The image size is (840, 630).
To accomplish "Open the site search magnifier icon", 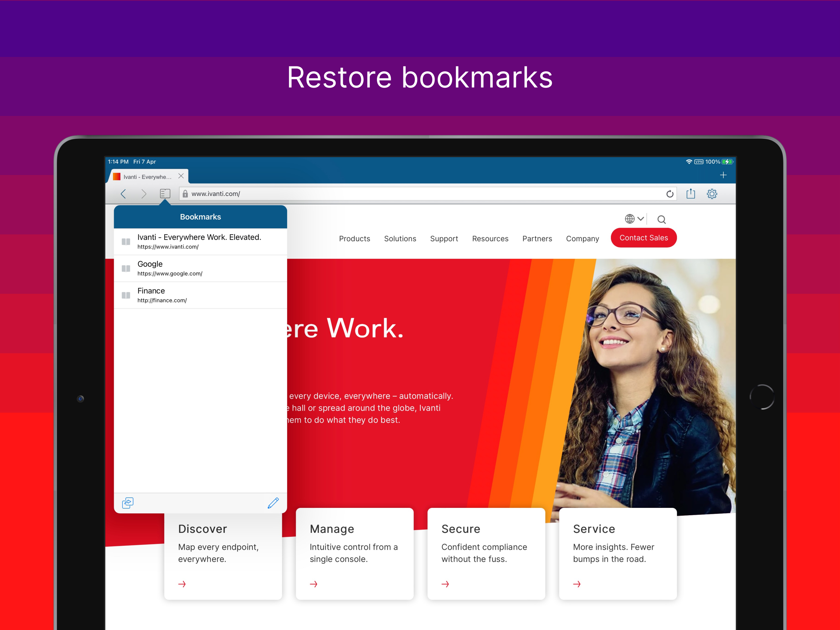I will (661, 219).
